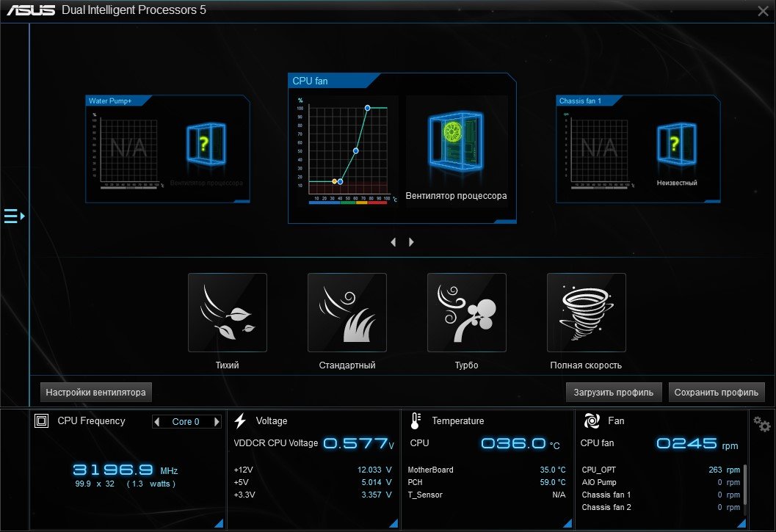Switch to previous CPU core
The image size is (776, 532).
pyautogui.click(x=157, y=422)
